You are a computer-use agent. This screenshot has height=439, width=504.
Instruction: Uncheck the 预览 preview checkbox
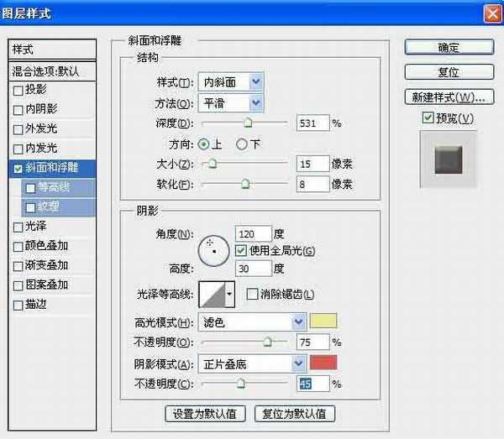point(428,118)
